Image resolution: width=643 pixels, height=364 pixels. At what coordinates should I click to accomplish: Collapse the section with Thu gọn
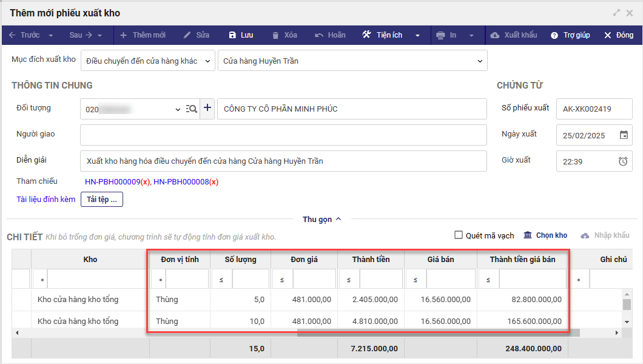321,219
